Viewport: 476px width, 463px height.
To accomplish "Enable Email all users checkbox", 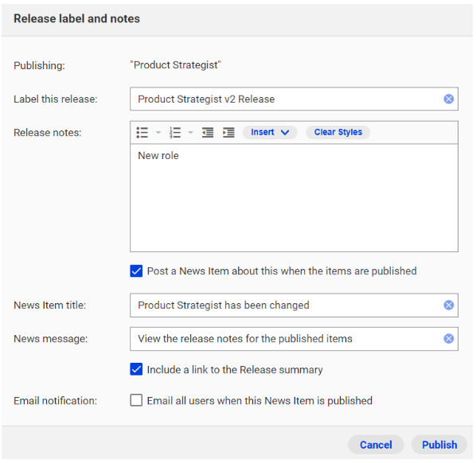I will (136, 400).
